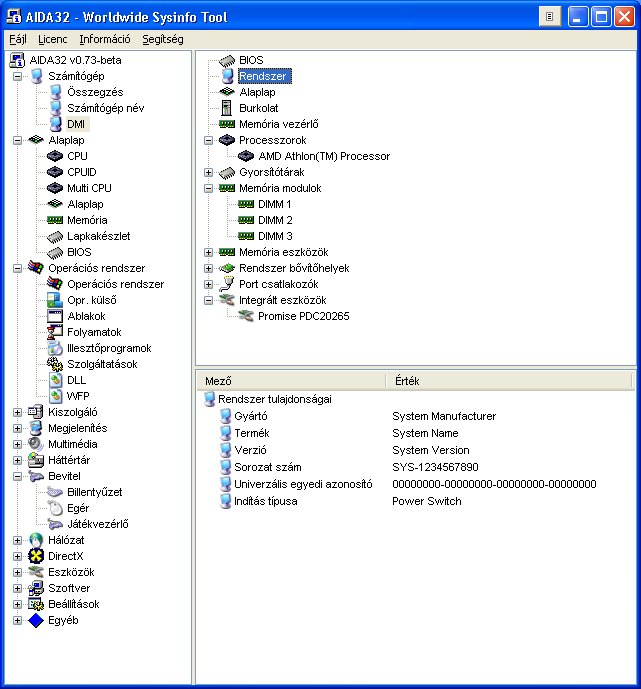The height and width of the screenshot is (689, 641).
Task: Click the Ablakok window icon
Action: click(55, 316)
